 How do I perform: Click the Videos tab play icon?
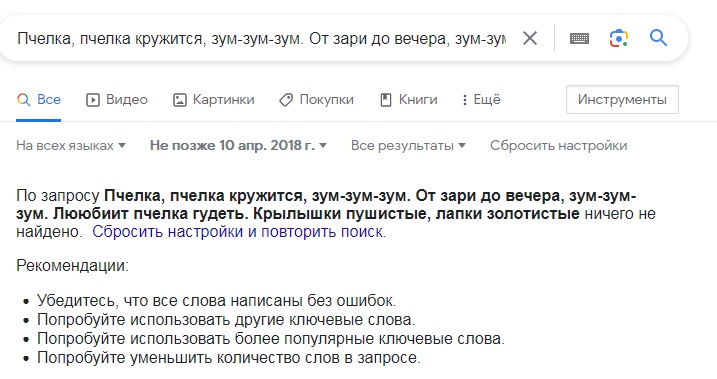pyautogui.click(x=93, y=100)
